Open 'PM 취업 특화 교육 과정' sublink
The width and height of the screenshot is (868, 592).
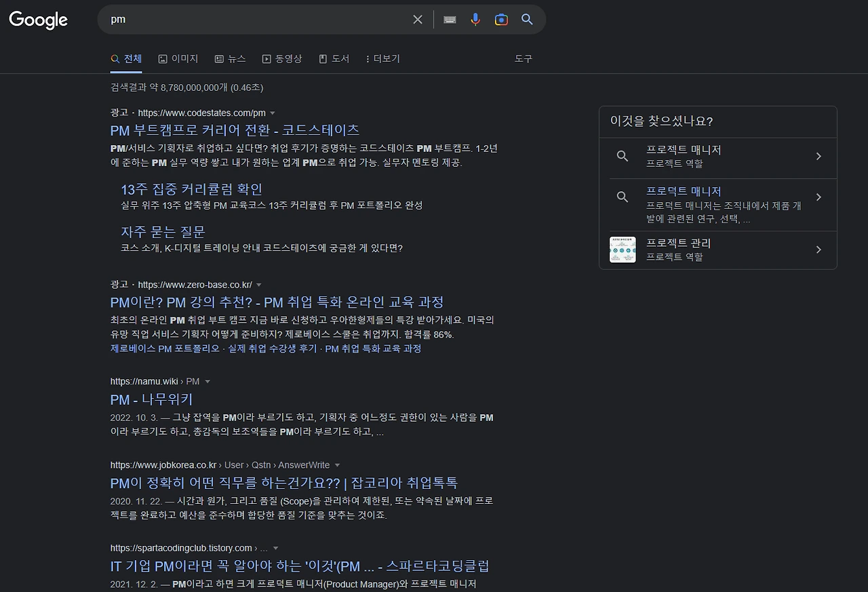click(373, 349)
